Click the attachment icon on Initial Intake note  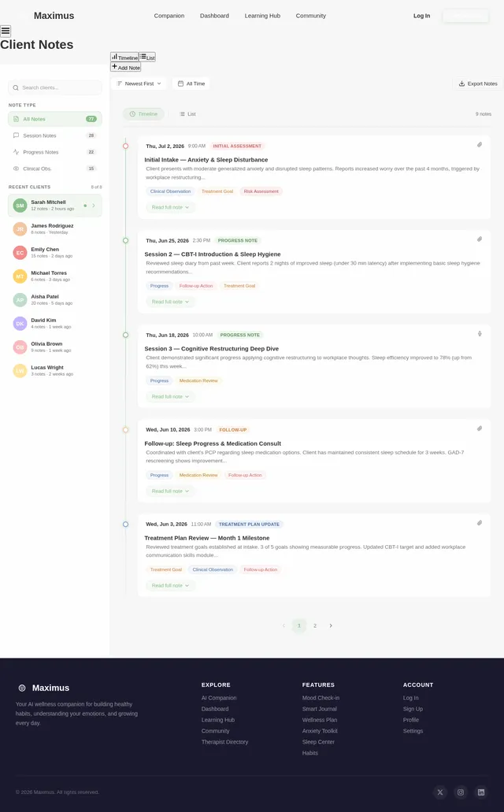click(x=480, y=144)
